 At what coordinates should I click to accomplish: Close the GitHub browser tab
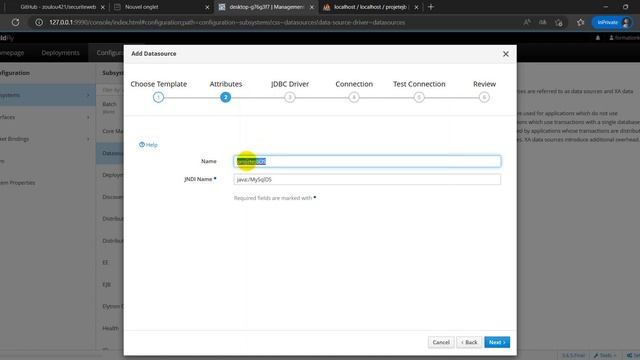pyautogui.click(x=103, y=7)
